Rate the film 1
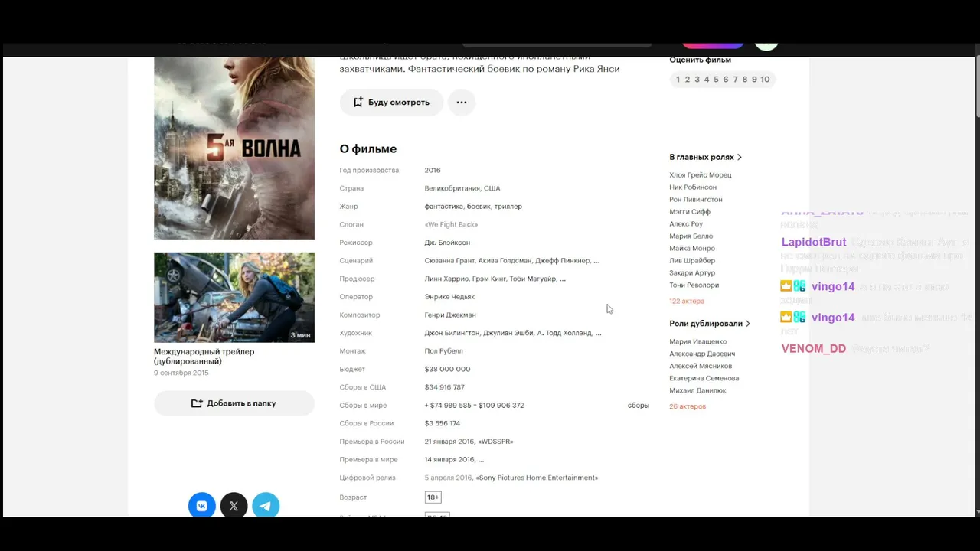Image resolution: width=980 pixels, height=551 pixels. click(678, 80)
